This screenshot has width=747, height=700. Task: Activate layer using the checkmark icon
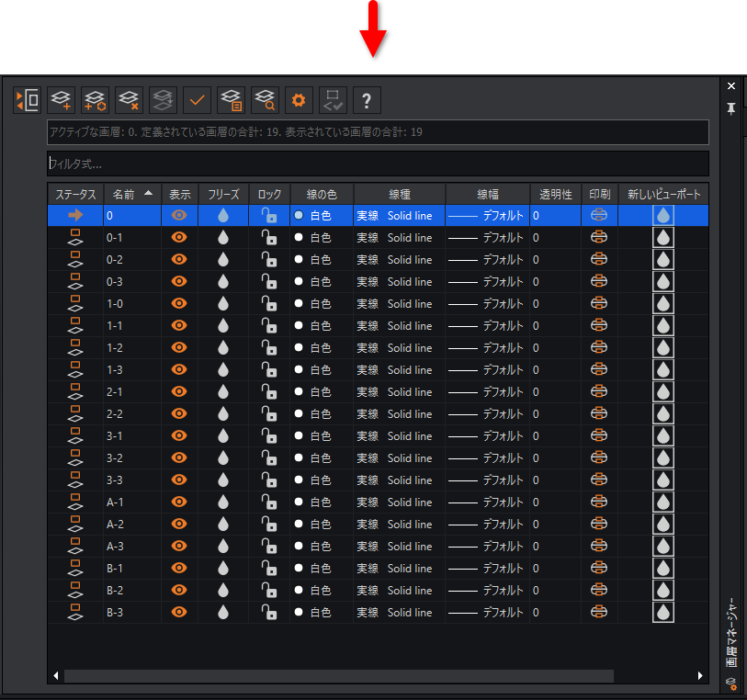197,100
